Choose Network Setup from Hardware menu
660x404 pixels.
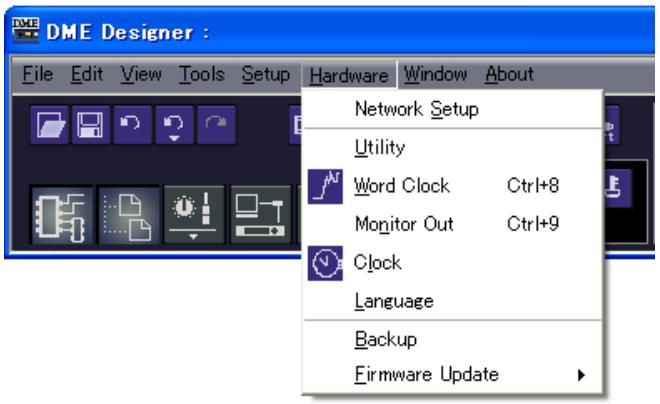pyautogui.click(x=452, y=109)
